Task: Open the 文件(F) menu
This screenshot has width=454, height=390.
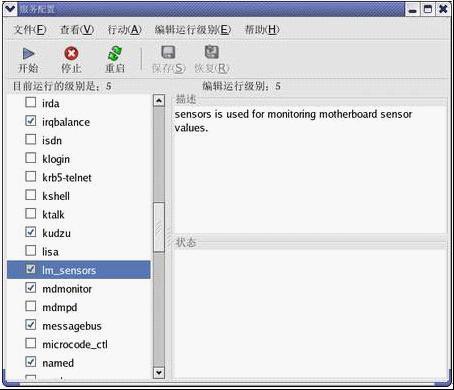Action: (30, 30)
